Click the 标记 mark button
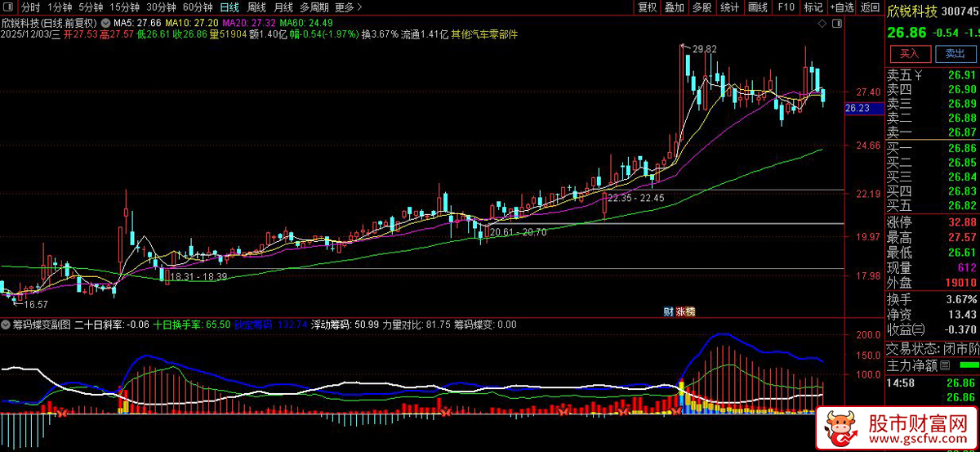Viewport: 980px width, 452px height. coord(813,7)
